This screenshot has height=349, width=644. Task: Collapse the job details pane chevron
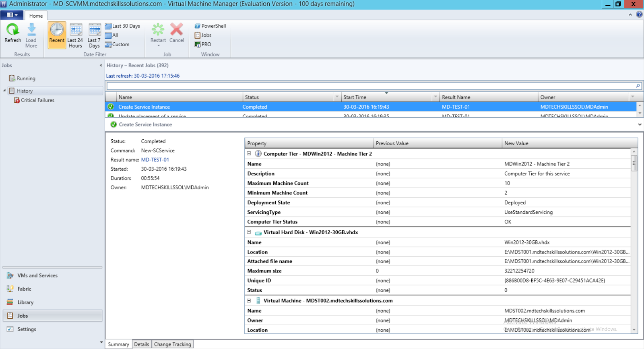coord(640,125)
